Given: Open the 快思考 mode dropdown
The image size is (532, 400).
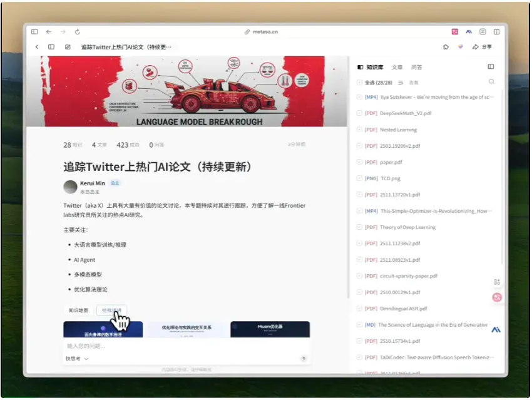Looking at the screenshot, I should click(77, 359).
